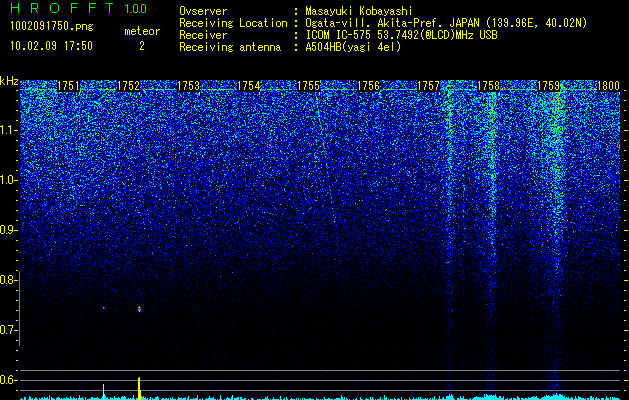Click the kHz axis unit label

(x=9, y=81)
